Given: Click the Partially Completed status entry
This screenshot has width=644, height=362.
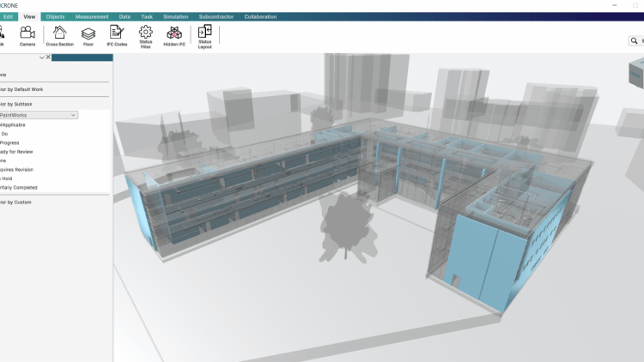Looking at the screenshot, I should [21, 187].
